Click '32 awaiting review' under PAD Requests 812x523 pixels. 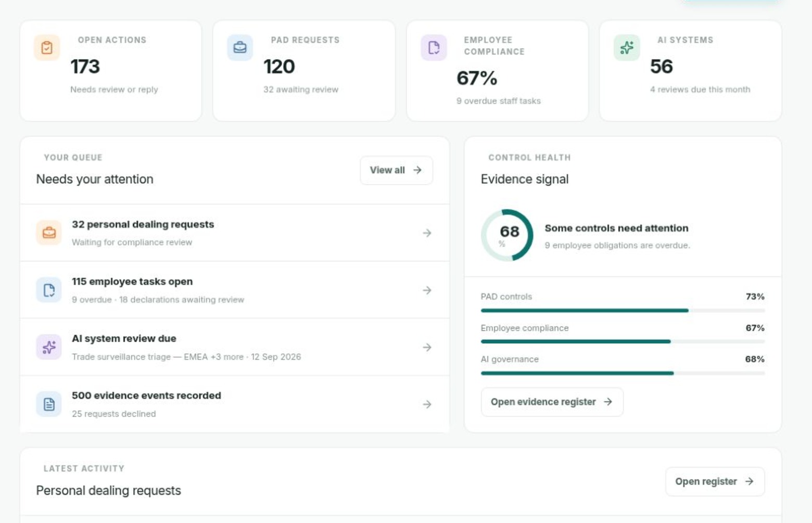pos(301,90)
